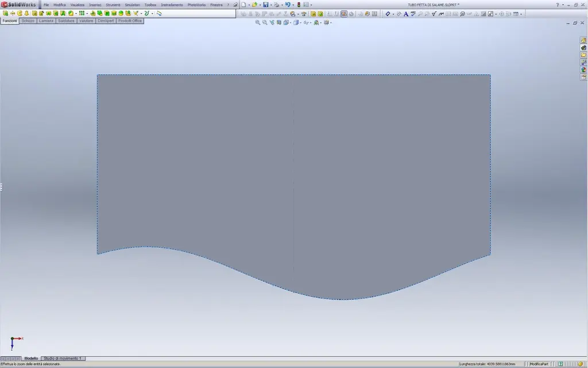588x368 pixels.
Task: Switch to the Schizzo tab
Action: [x=28, y=21]
